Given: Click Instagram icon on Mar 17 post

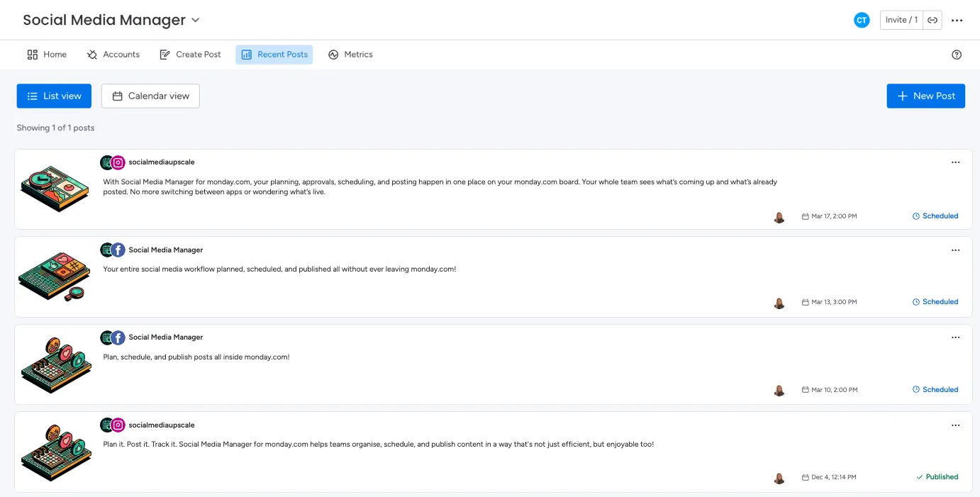Looking at the screenshot, I should pos(118,162).
